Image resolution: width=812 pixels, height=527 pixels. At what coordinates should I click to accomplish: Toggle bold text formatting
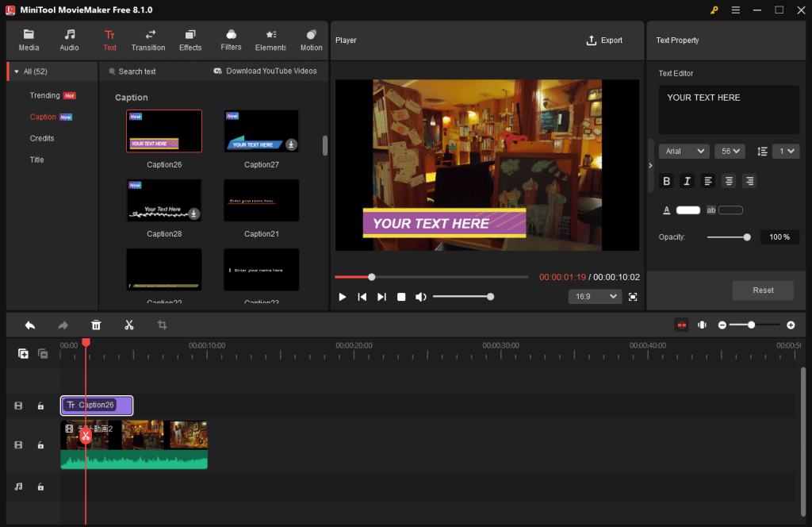pos(666,181)
